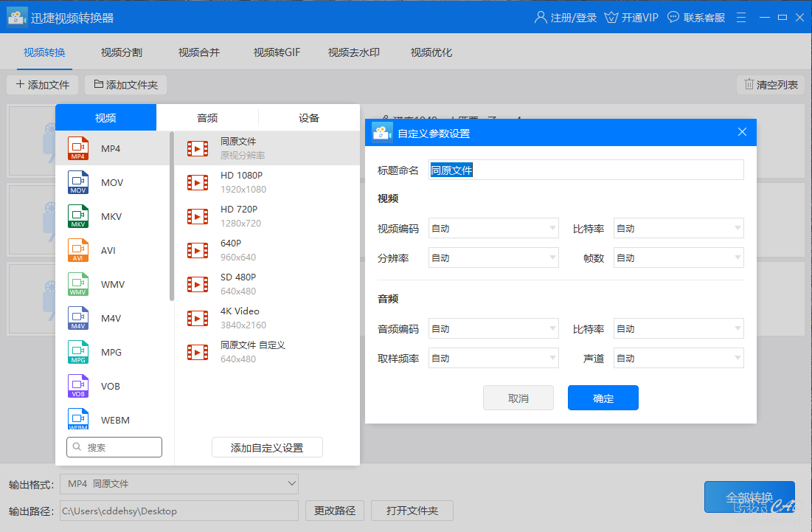Open the 声道 dropdown

click(x=679, y=358)
